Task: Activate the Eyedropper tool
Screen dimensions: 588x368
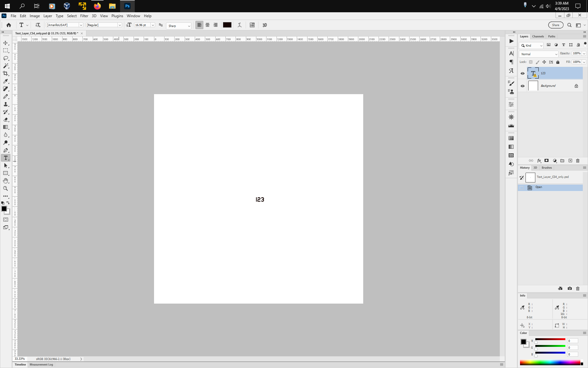Action: 6,81
